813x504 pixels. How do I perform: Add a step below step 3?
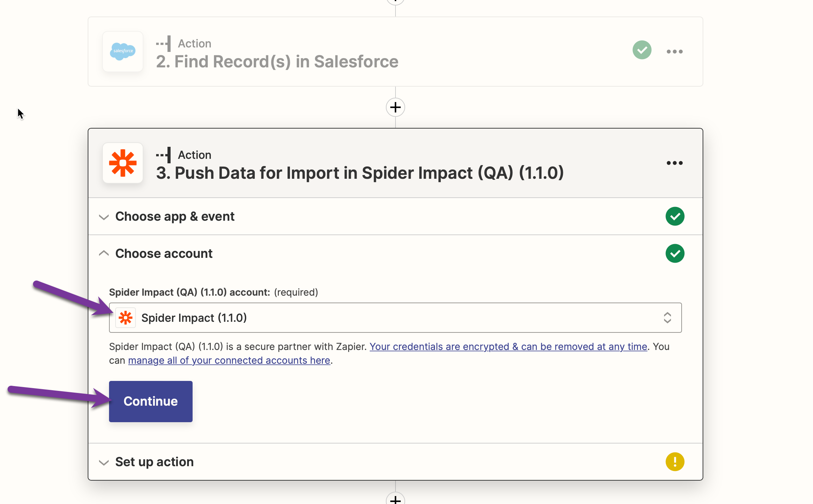coord(395,499)
